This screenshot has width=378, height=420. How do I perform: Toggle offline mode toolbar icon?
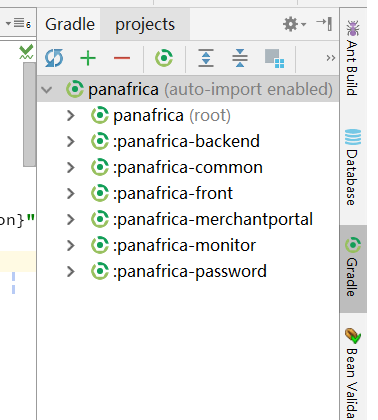pos(275,58)
